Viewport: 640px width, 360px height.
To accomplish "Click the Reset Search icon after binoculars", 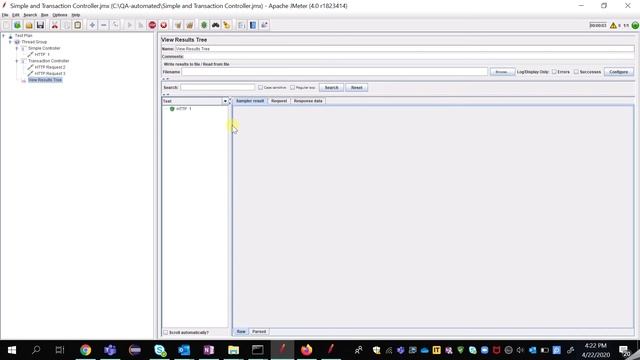I will pyautogui.click(x=227, y=25).
